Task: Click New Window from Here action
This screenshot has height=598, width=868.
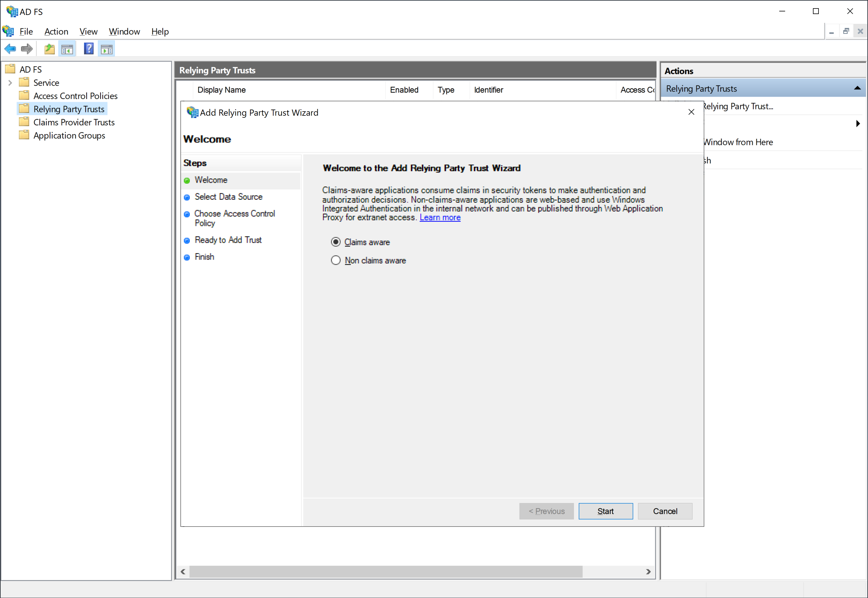Action: [x=738, y=142]
